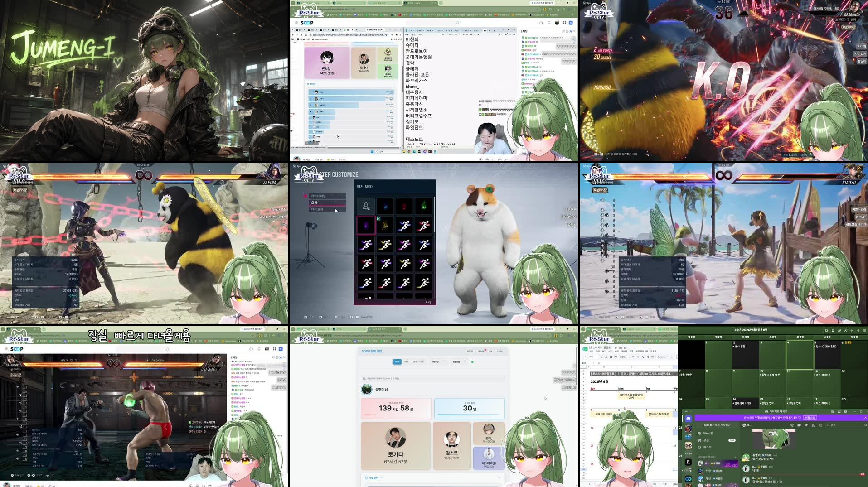
Task: Go to previous month in calendar widget
Action: pos(852,330)
